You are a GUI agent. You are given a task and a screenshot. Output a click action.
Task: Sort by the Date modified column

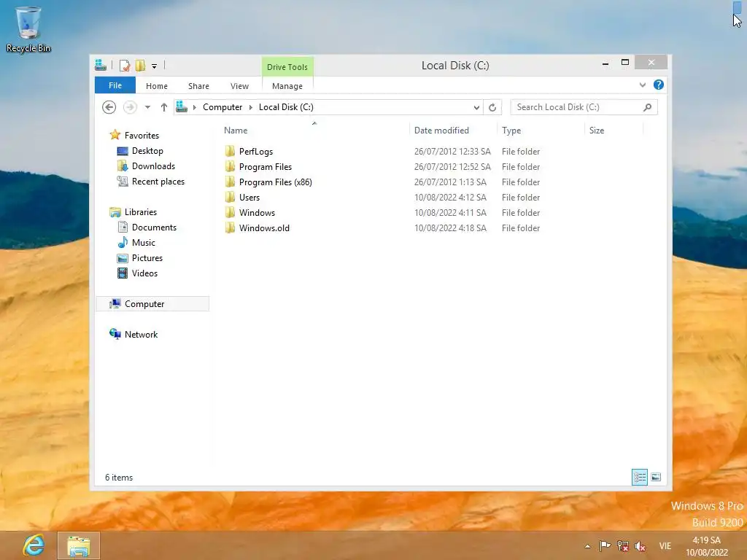[441, 131]
